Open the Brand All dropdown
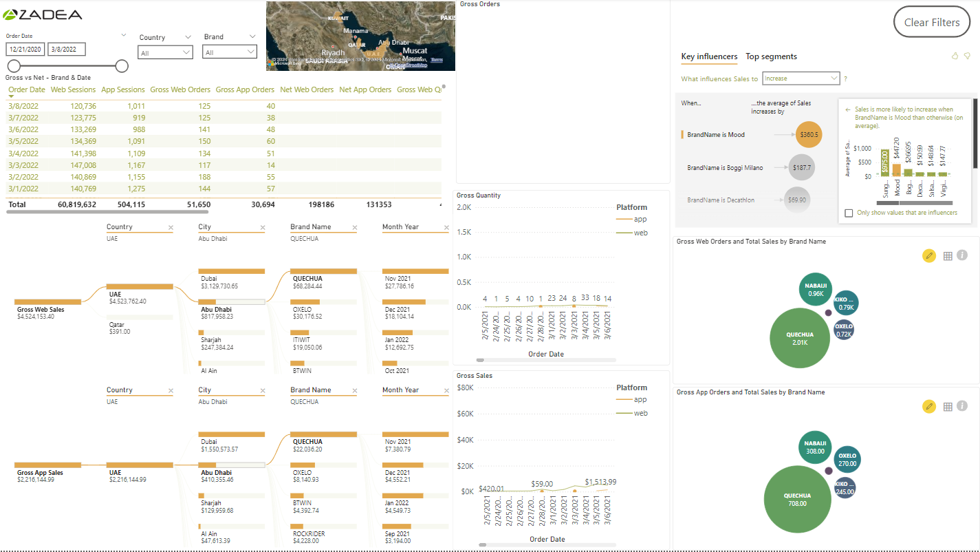The width and height of the screenshot is (980, 552). [x=230, y=52]
